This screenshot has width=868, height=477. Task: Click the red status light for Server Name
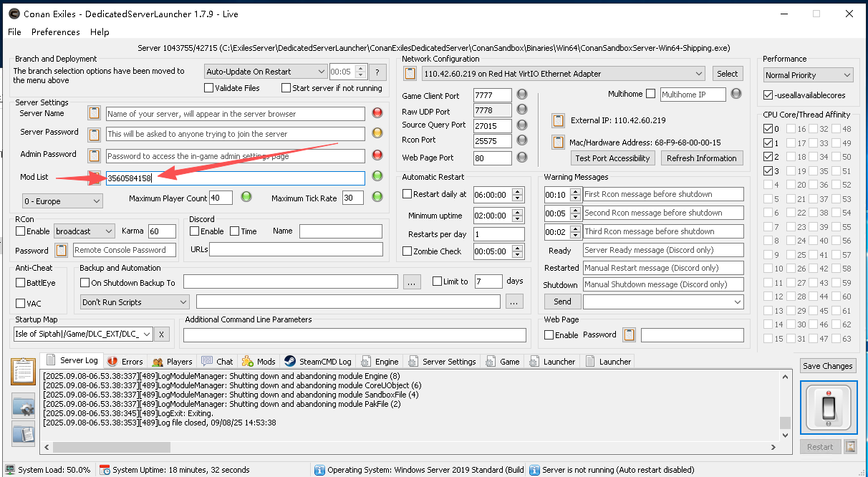(x=377, y=113)
